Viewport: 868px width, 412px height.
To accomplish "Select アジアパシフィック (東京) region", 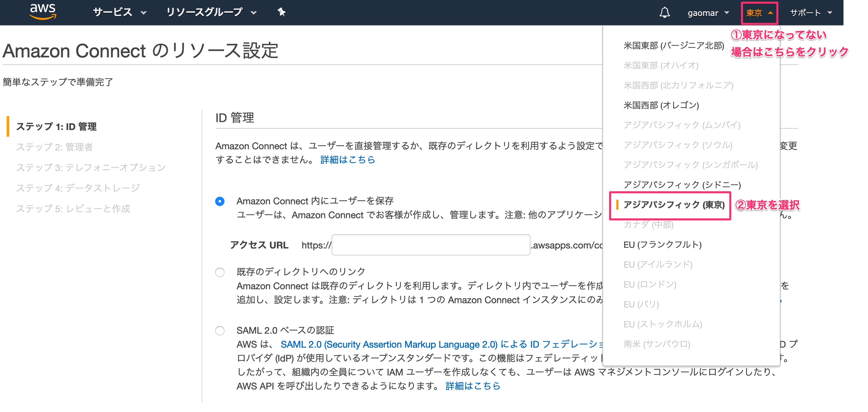I will click(x=673, y=205).
